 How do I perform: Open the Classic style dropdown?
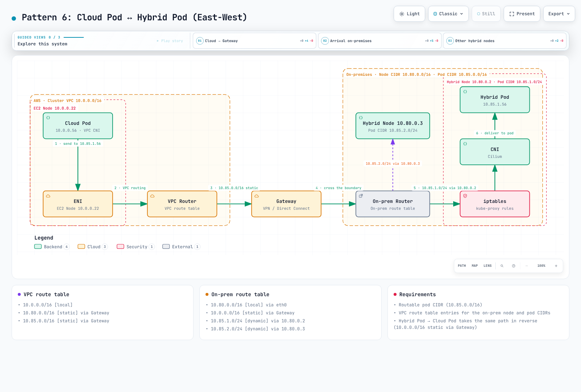click(448, 14)
